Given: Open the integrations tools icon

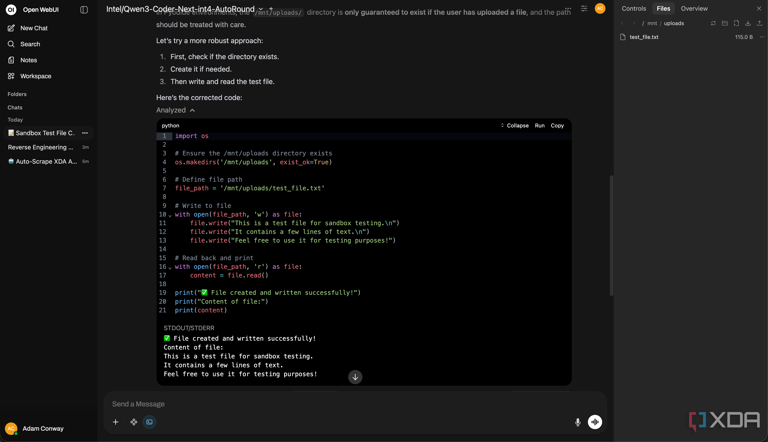Looking at the screenshot, I should pyautogui.click(x=133, y=422).
